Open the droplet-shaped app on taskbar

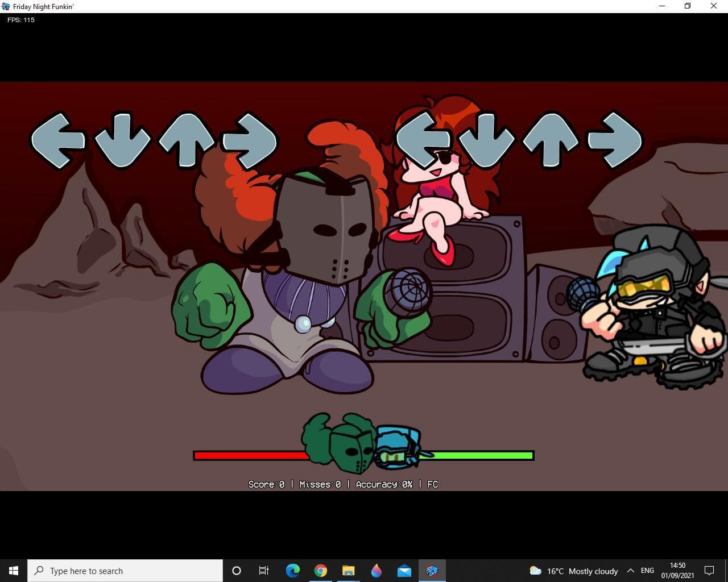point(377,571)
